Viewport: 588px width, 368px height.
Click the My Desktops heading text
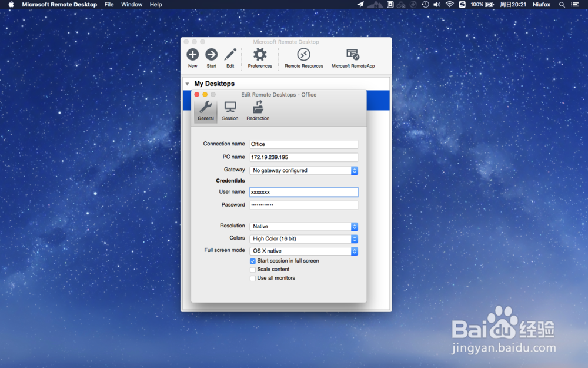pyautogui.click(x=214, y=84)
